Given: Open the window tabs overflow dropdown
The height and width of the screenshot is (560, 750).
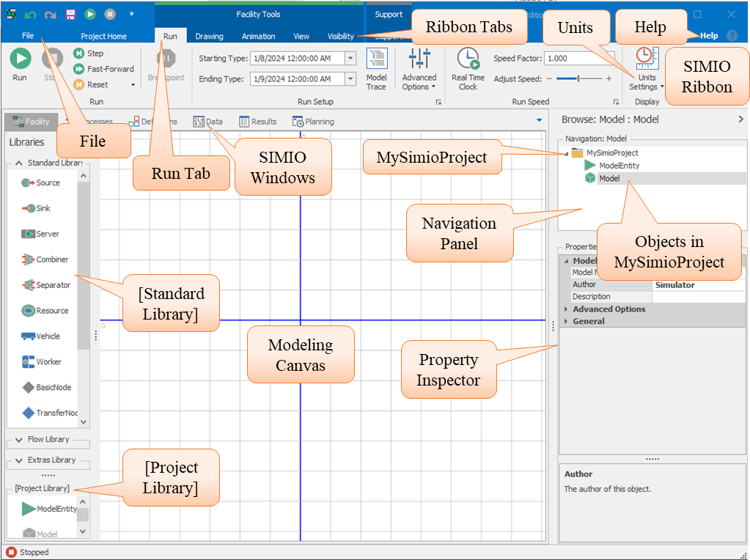Looking at the screenshot, I should coord(540,120).
